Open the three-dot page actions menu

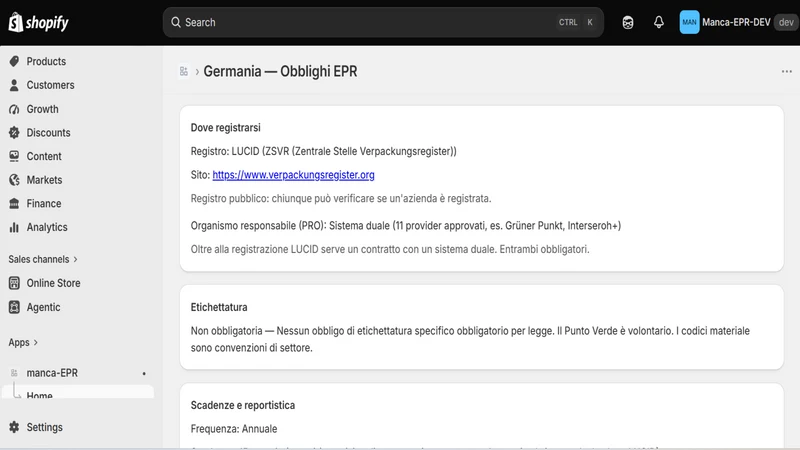point(787,71)
